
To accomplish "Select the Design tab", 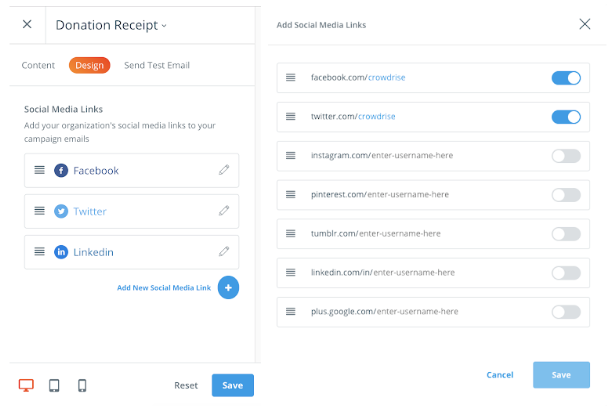I will [x=90, y=65].
